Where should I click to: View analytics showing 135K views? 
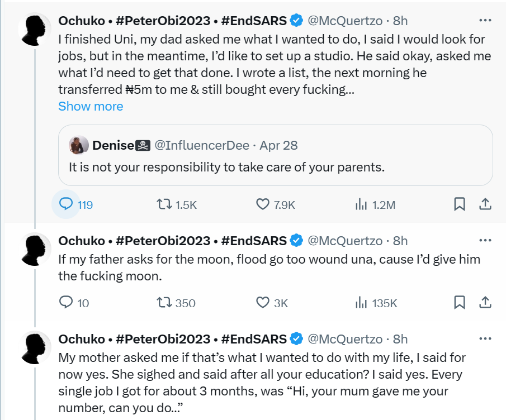tap(361, 303)
